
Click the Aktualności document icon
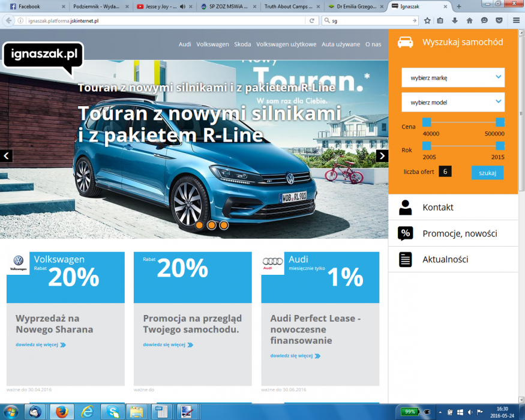click(405, 260)
